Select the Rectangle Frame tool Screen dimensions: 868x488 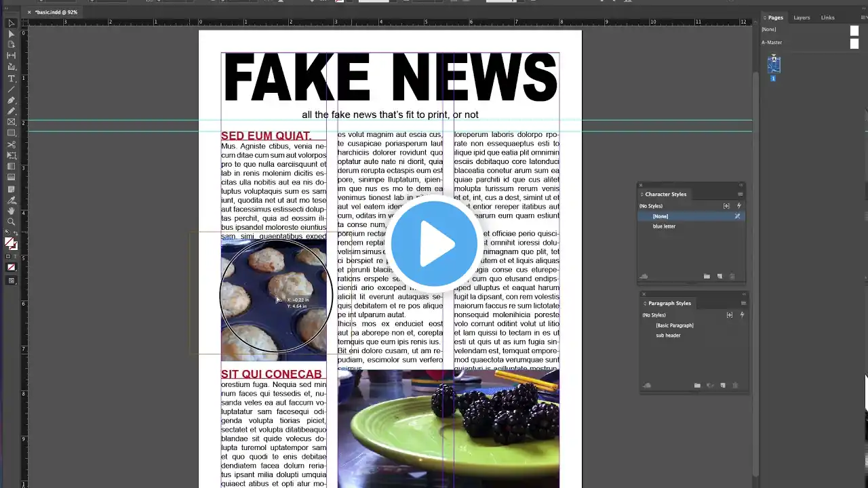12,122
